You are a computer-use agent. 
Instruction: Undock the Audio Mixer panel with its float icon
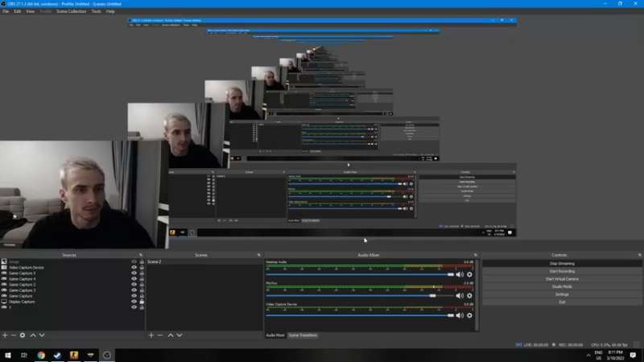[476, 255]
